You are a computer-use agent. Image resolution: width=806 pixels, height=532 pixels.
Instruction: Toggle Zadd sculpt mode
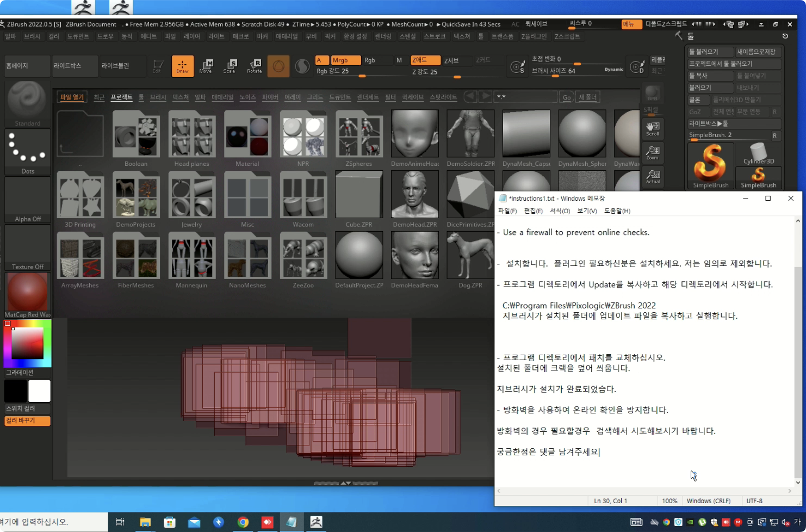click(426, 60)
